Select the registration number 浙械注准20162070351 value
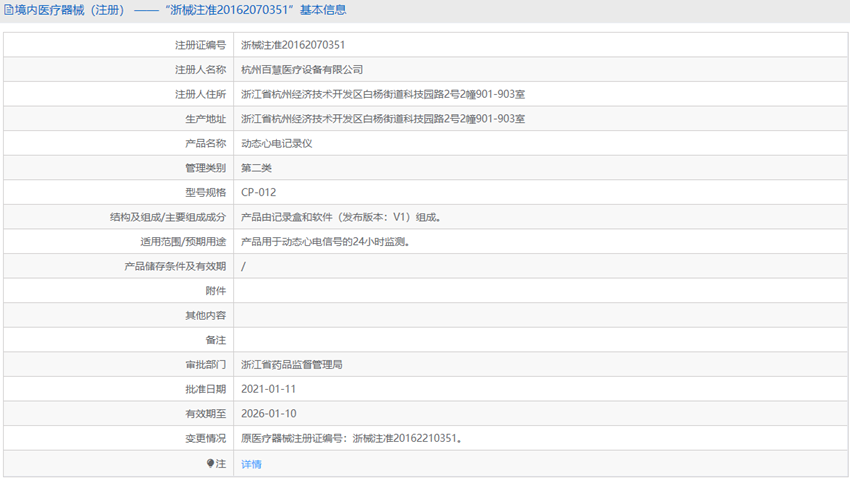The width and height of the screenshot is (850, 480). click(x=293, y=45)
